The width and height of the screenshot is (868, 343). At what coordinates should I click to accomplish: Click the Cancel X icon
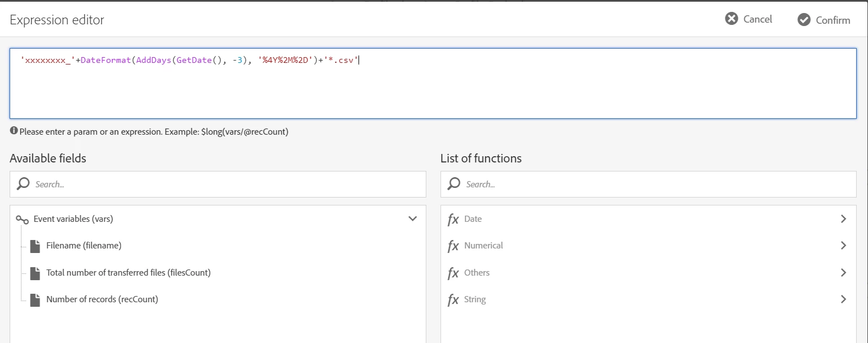731,19
